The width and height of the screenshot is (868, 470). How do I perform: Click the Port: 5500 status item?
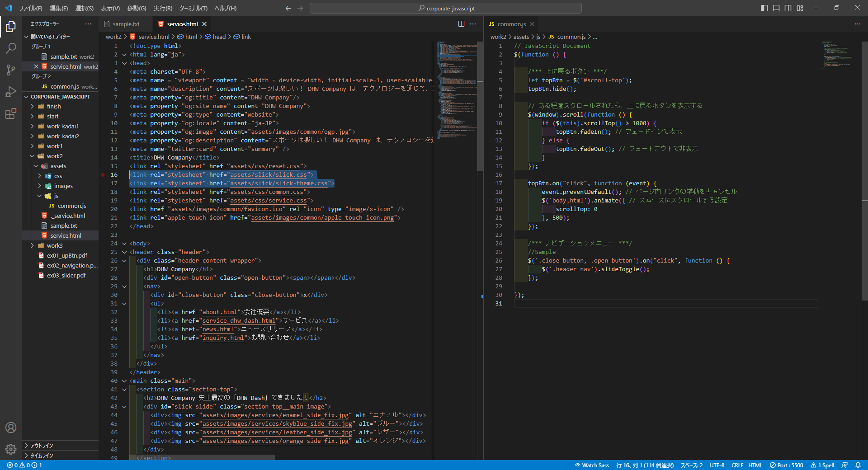pyautogui.click(x=787, y=465)
